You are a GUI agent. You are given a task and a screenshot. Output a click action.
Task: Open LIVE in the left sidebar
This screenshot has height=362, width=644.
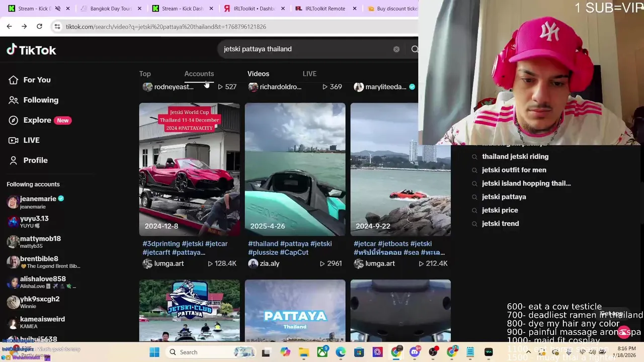(x=25, y=140)
